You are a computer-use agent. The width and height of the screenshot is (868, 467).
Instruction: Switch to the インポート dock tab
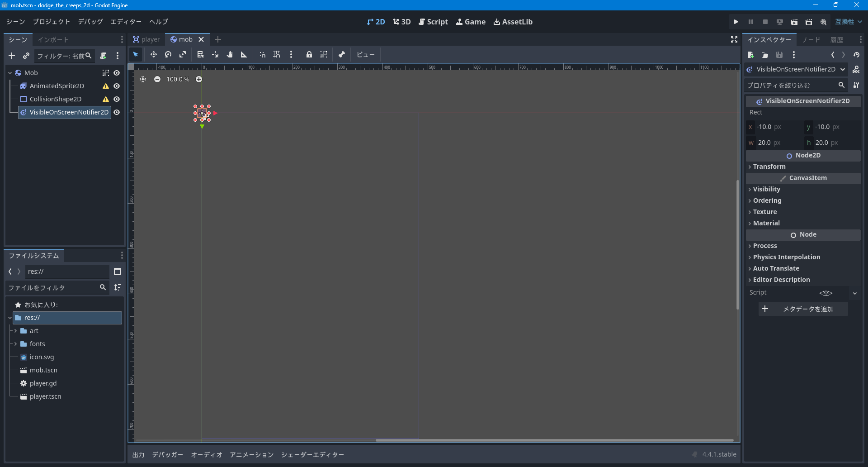(x=53, y=40)
